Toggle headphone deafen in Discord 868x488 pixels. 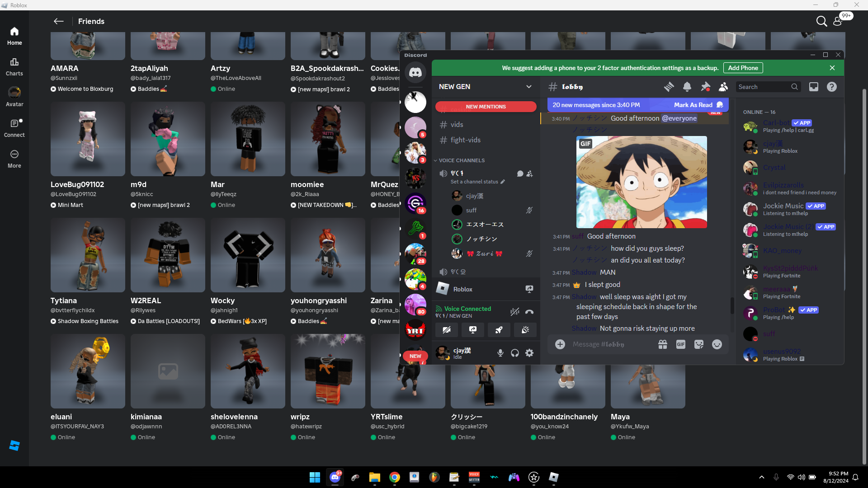[515, 353]
